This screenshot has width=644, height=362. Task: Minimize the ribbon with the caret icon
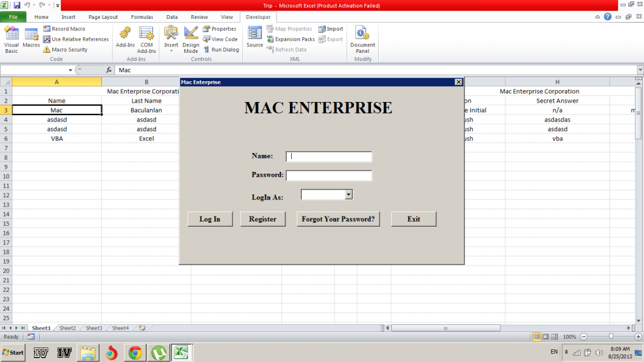tap(597, 17)
